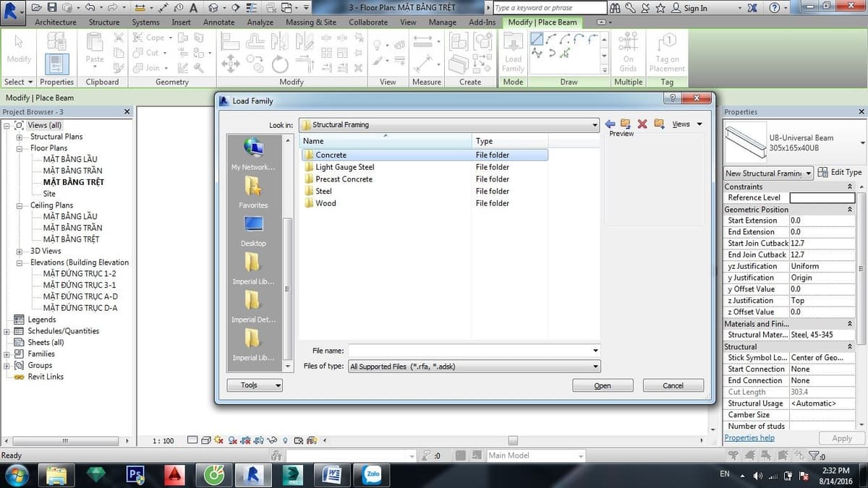This screenshot has width=868, height=488.
Task: Click the Edit Type button in Properties
Action: point(840,173)
